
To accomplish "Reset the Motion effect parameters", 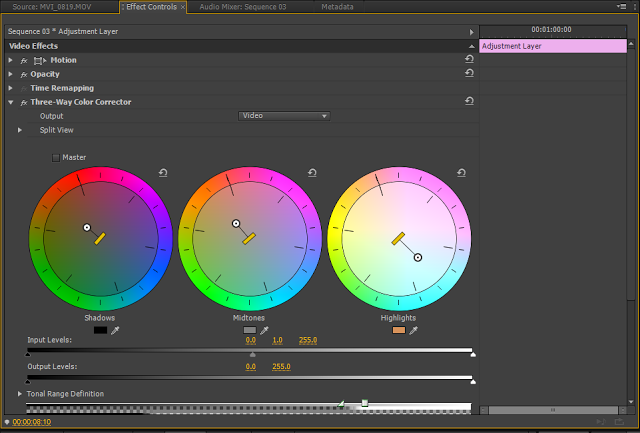I will tap(469, 59).
